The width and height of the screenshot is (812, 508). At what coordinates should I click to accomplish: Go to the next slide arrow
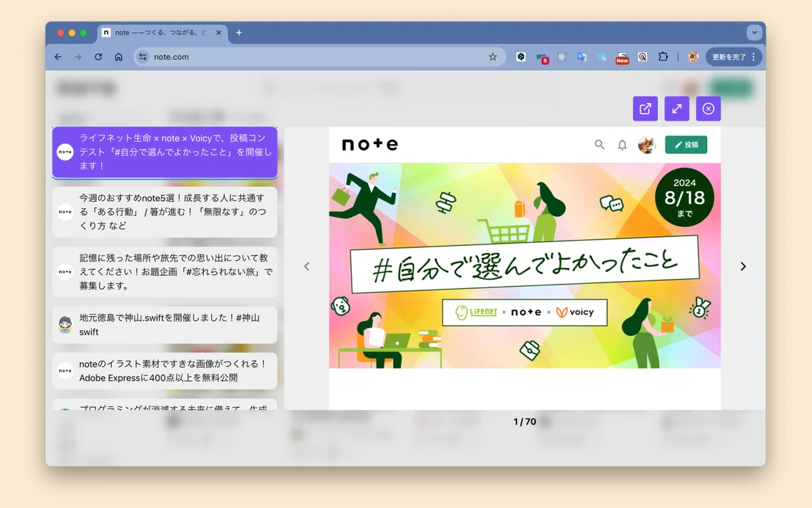(743, 266)
